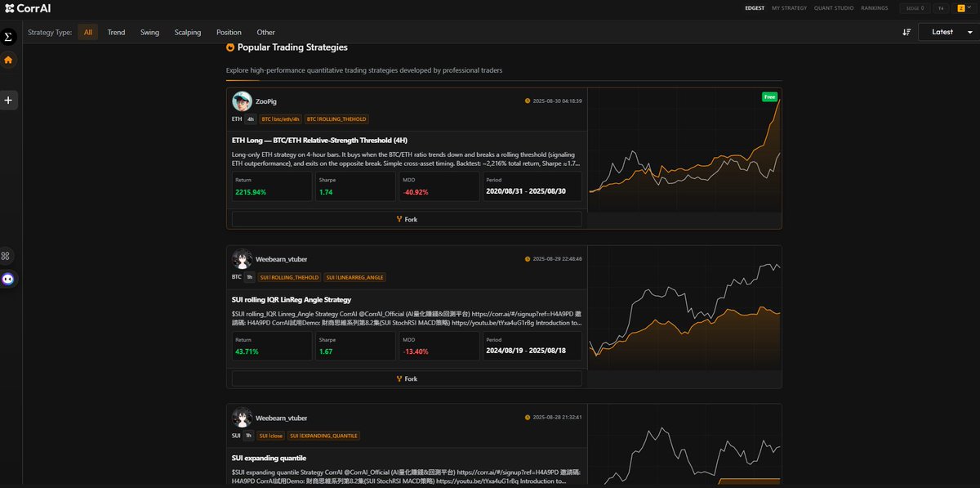Open Weebearn_vtuber name on SUI expanding quantile card

(x=282, y=418)
